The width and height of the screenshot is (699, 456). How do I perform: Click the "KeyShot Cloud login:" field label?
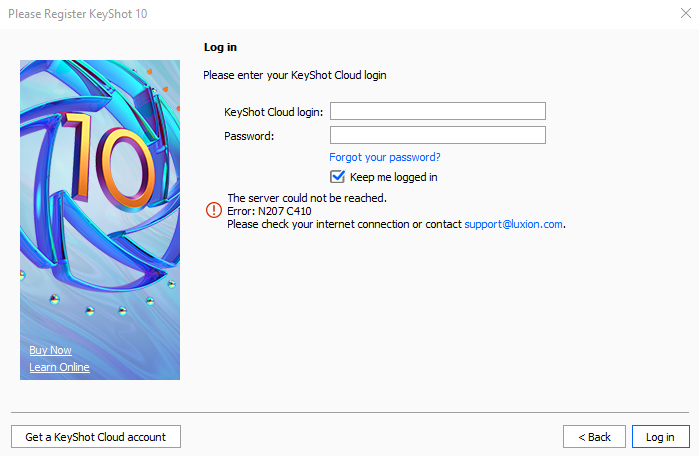tap(273, 111)
